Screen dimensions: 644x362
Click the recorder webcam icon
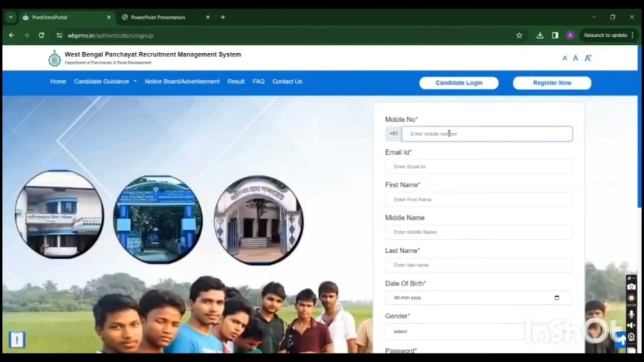coord(631,337)
